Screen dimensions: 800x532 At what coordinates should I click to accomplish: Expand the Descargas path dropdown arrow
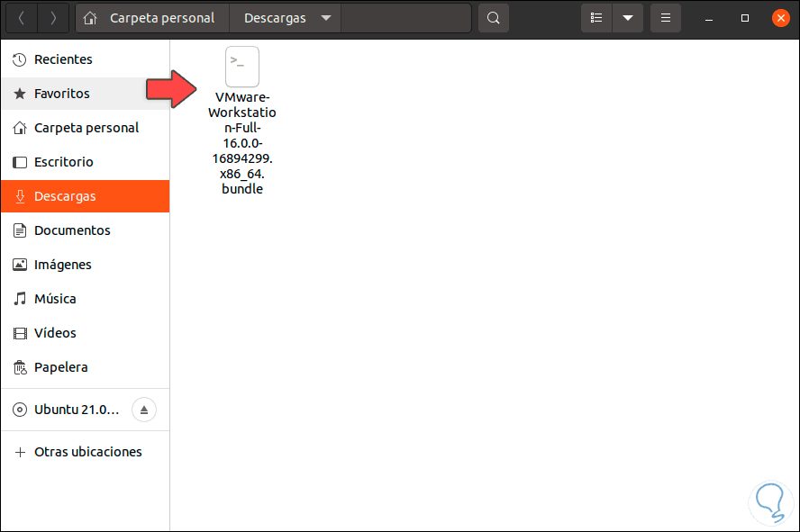(326, 18)
